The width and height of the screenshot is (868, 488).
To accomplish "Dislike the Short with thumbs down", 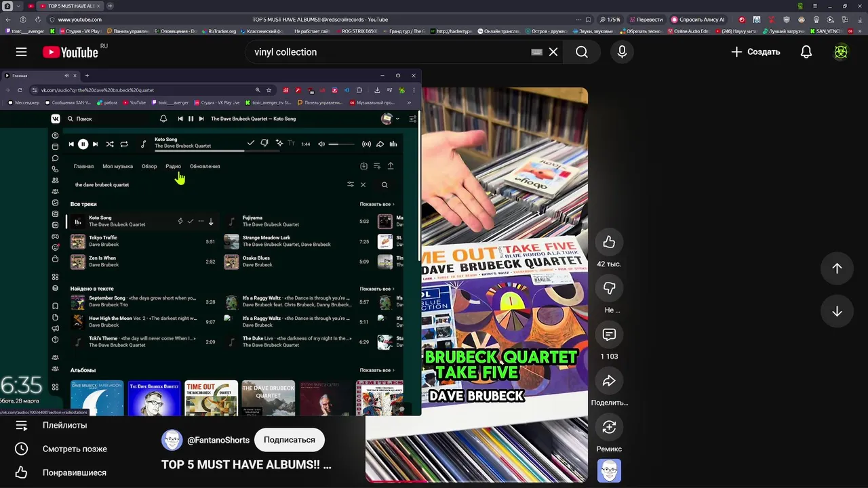I will pyautogui.click(x=609, y=288).
